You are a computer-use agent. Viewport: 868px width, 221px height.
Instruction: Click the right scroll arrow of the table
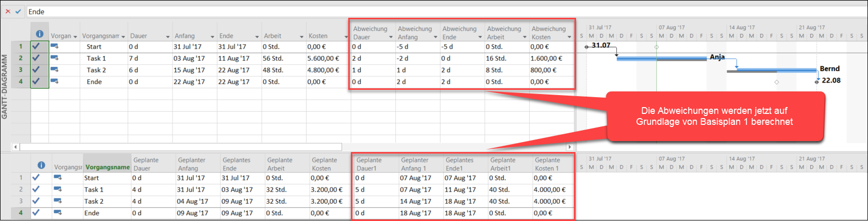tap(569, 147)
